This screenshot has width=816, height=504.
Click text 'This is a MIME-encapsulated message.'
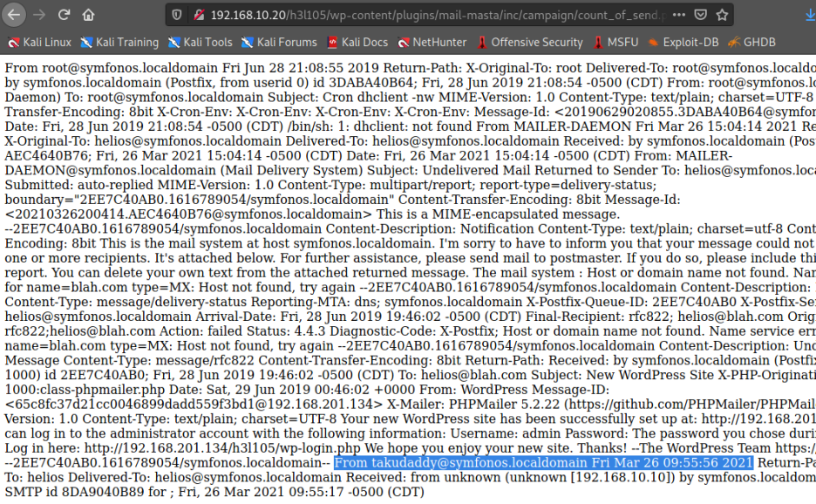498,214
